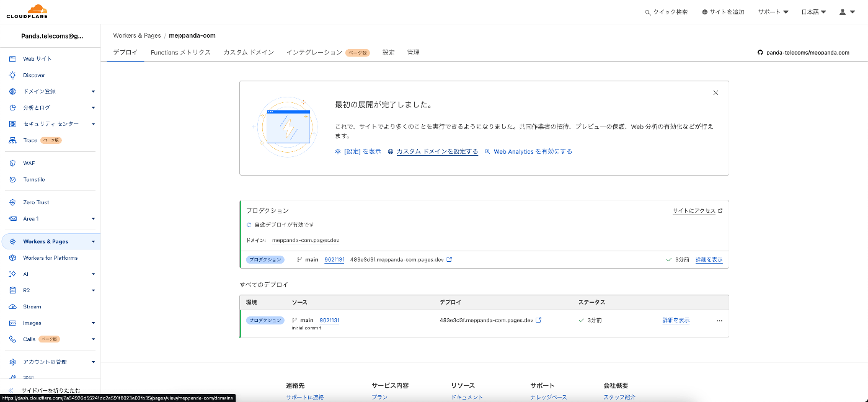Click the 自動デプロイが有効です text
This screenshot has width=868, height=402.
click(284, 225)
